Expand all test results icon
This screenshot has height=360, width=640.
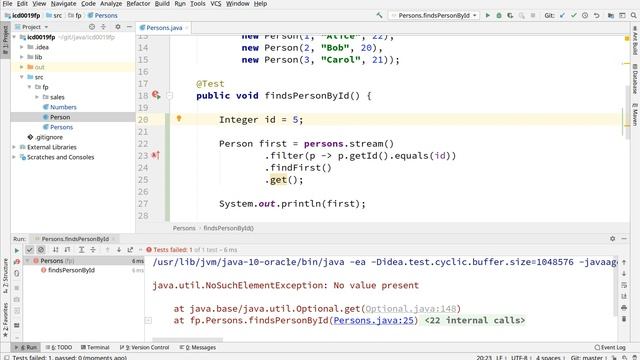[x=81, y=249]
